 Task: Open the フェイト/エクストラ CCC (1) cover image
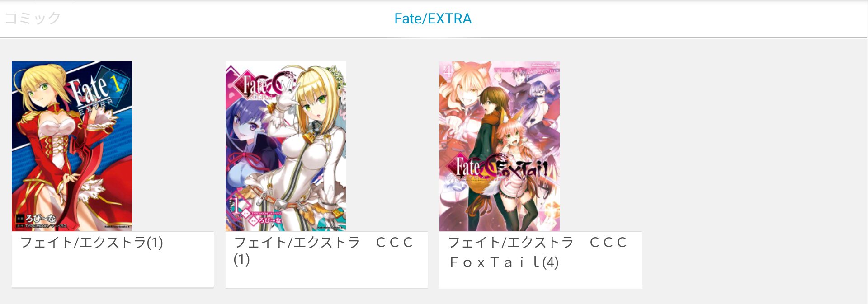click(286, 146)
